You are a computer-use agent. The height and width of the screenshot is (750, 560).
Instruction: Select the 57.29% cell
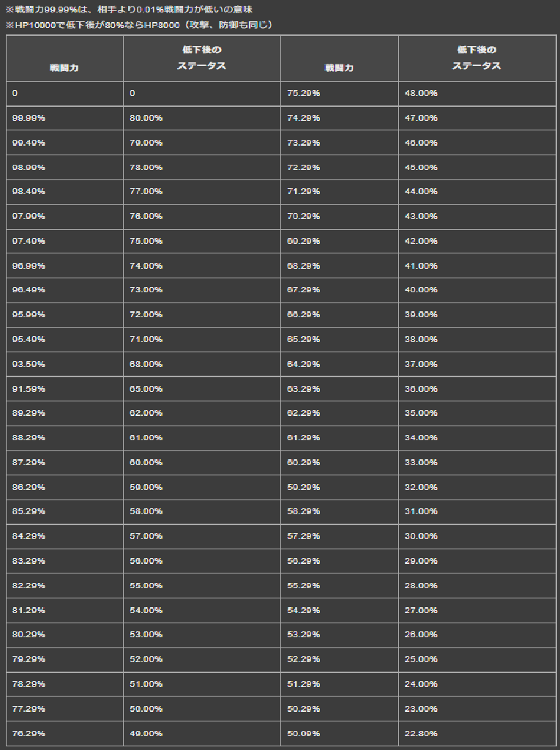coord(303,536)
